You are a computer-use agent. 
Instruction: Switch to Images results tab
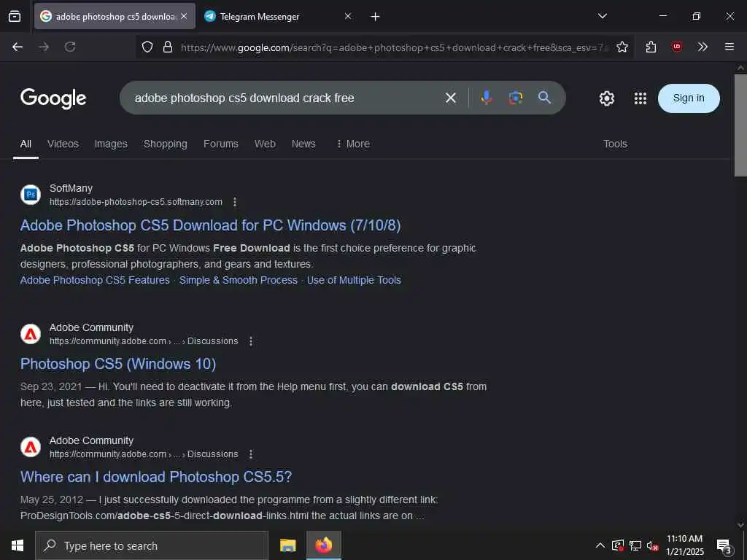pyautogui.click(x=111, y=144)
